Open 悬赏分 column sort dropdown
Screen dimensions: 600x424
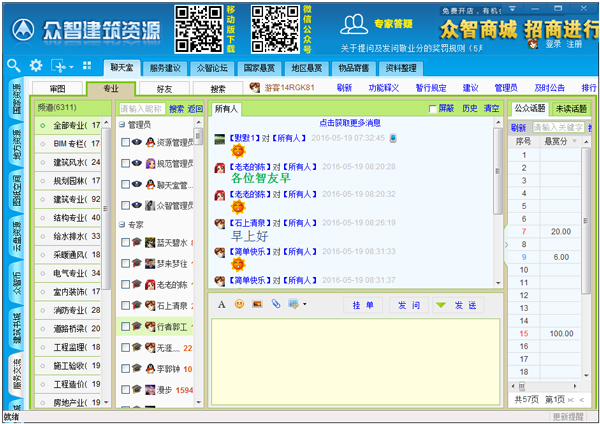click(x=574, y=141)
